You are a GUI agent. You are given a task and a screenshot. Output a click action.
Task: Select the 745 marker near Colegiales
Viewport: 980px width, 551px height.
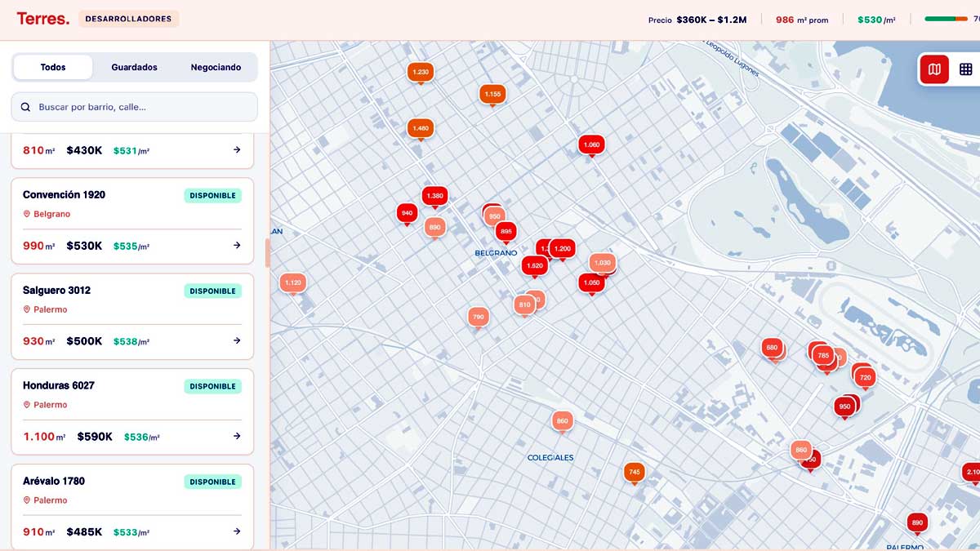tap(634, 471)
